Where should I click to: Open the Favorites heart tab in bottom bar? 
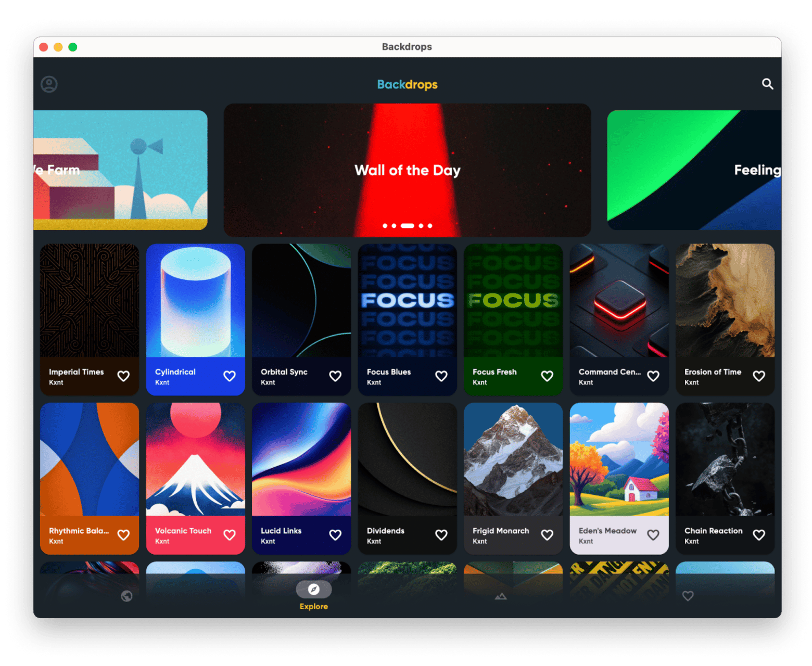point(688,596)
